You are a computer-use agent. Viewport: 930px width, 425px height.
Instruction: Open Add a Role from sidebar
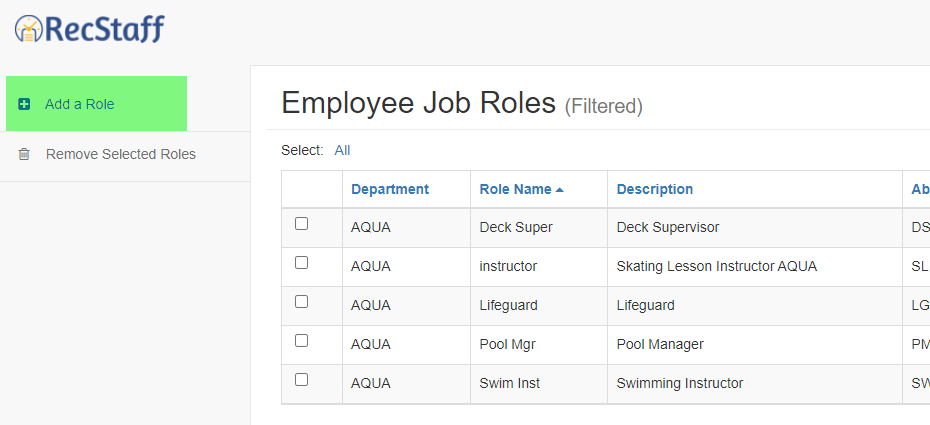click(x=79, y=104)
